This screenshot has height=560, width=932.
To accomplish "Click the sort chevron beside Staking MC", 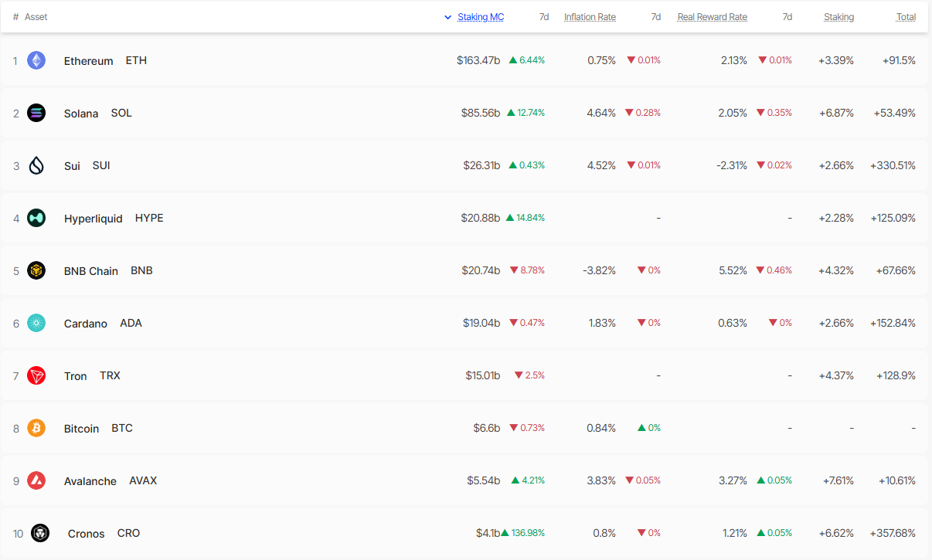I will click(x=448, y=17).
